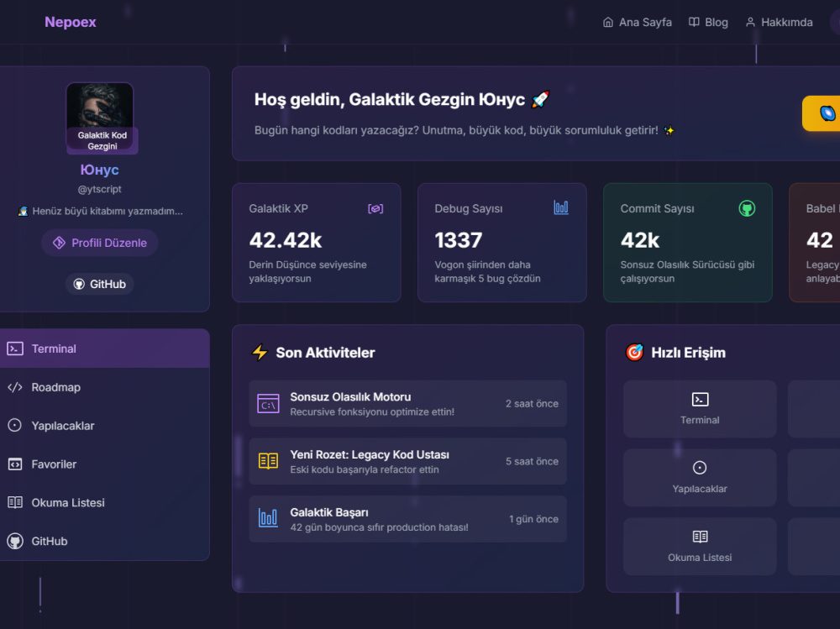Open the Galaktik Başarı activity row
This screenshot has width=840, height=629.
[407, 519]
